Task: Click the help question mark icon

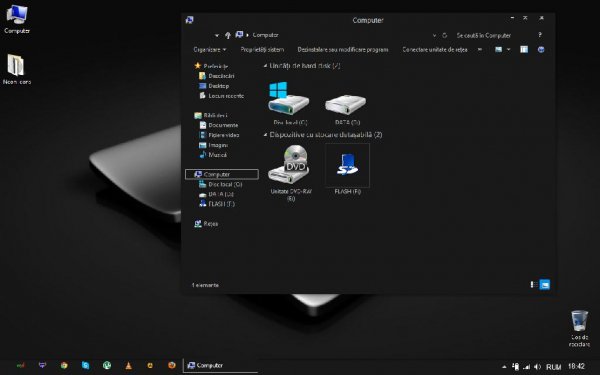Action: [540, 35]
